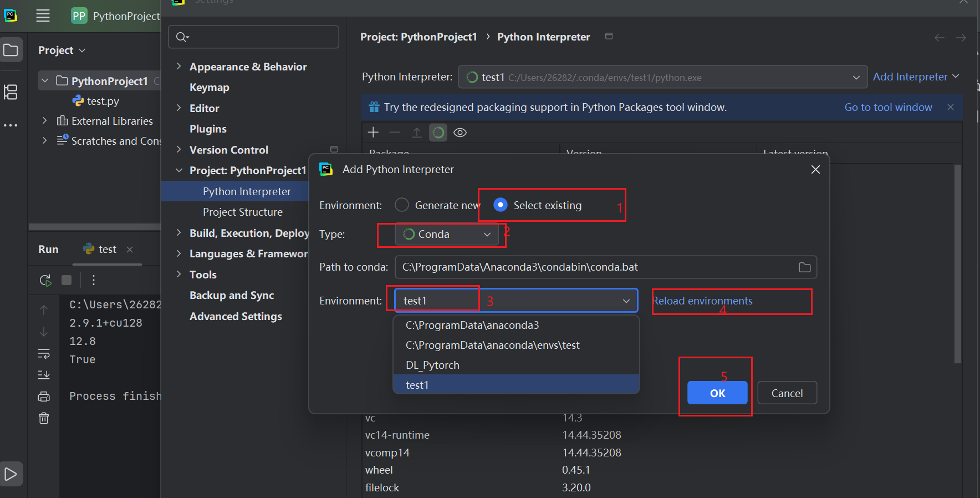The width and height of the screenshot is (980, 498).
Task: Click Go to tool window link
Action: pyautogui.click(x=888, y=107)
